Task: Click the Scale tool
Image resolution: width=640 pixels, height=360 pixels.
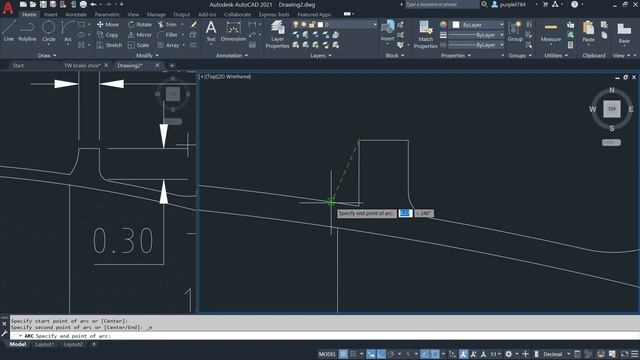Action: coord(138,45)
